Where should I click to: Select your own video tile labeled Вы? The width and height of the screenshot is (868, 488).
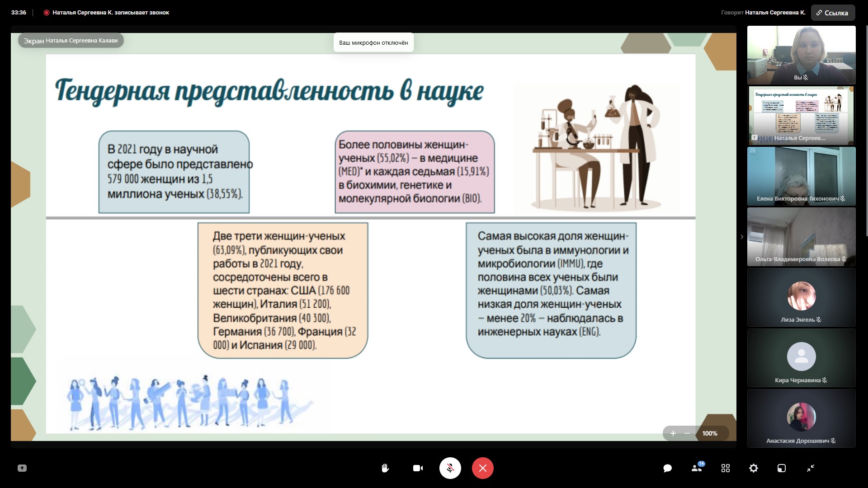point(802,55)
